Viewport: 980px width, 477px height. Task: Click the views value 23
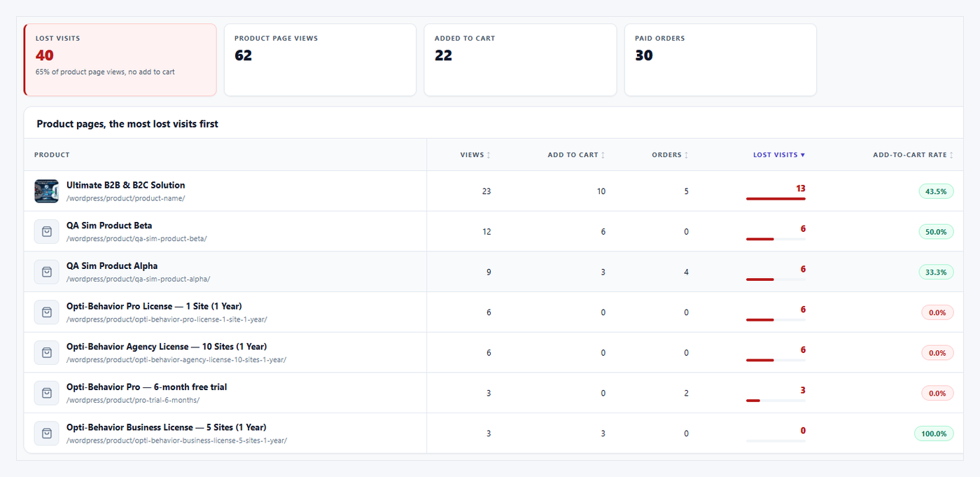(486, 191)
